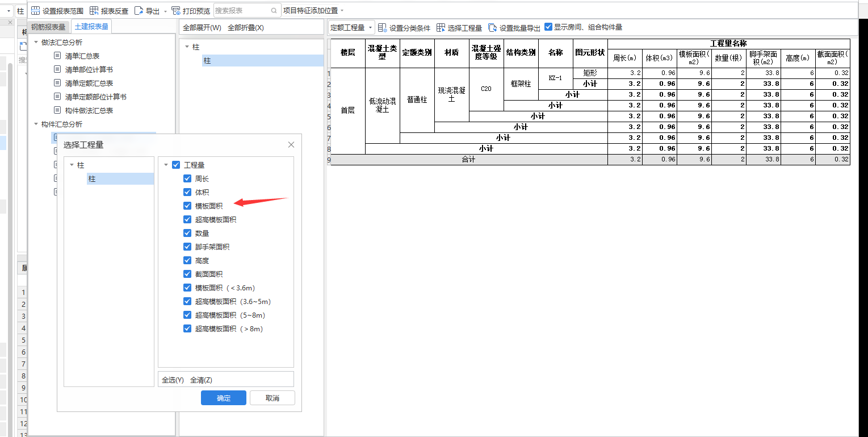Uncheck the 体积 checkbox

click(187, 192)
